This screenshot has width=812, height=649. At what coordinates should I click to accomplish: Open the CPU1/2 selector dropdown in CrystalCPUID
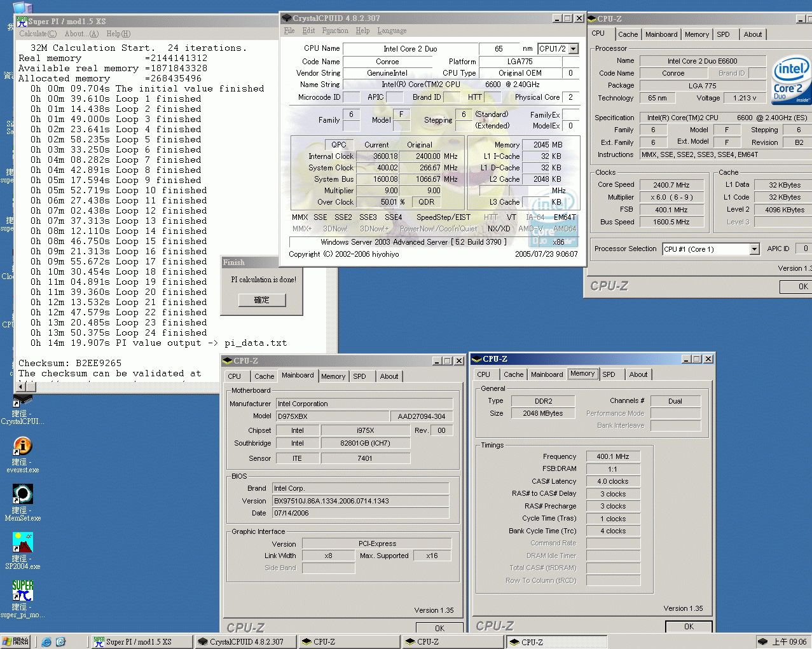(573, 49)
